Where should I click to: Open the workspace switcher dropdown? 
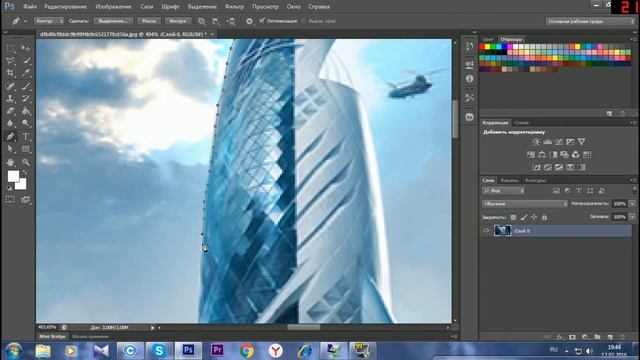[x=590, y=21]
